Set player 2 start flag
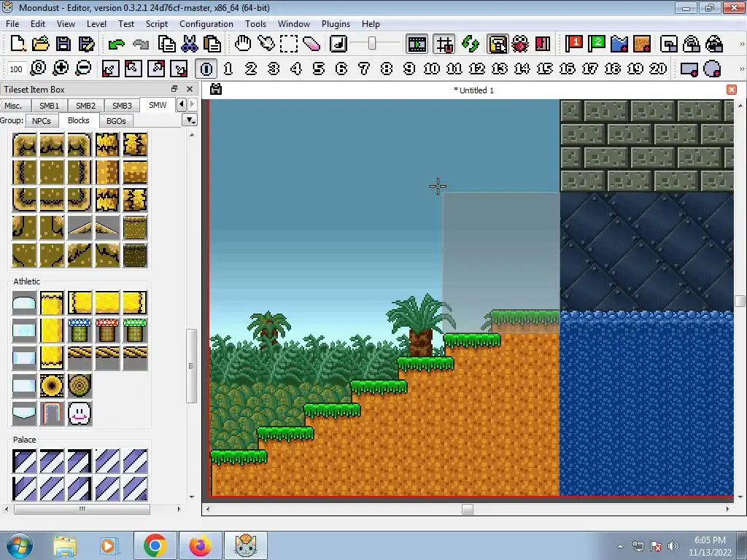This screenshot has width=747, height=560. [x=597, y=44]
